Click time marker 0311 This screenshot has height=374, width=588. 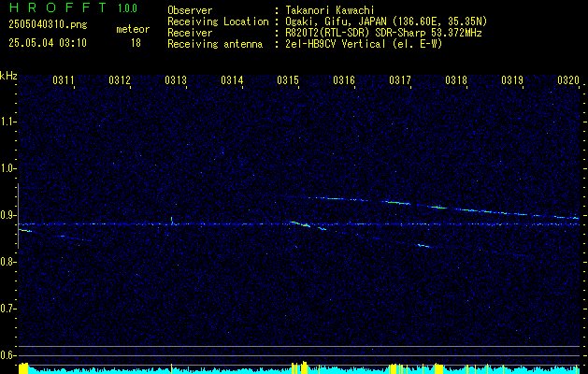[64, 79]
